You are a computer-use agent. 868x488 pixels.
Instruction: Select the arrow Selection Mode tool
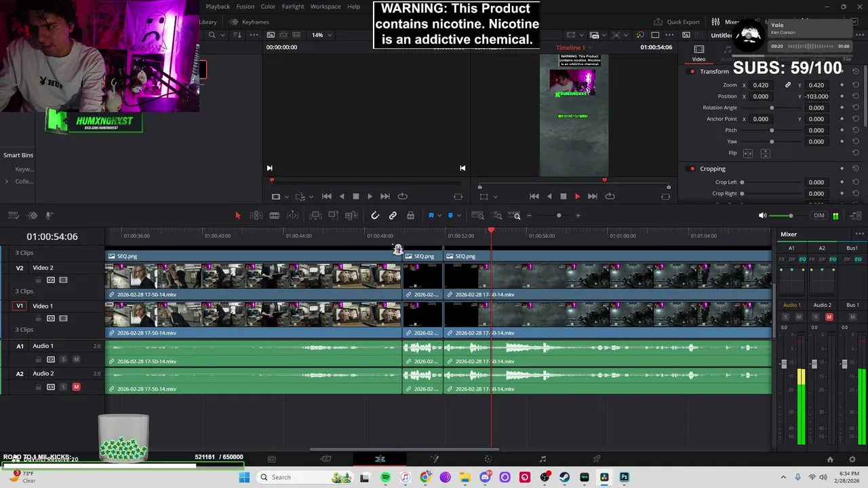(237, 216)
